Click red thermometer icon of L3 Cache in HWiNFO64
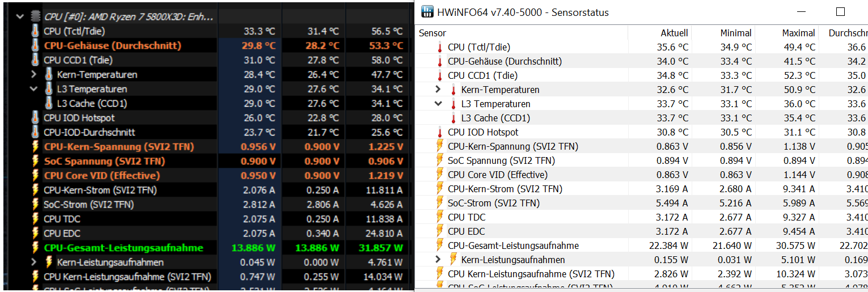This screenshot has width=868, height=292. click(x=453, y=118)
